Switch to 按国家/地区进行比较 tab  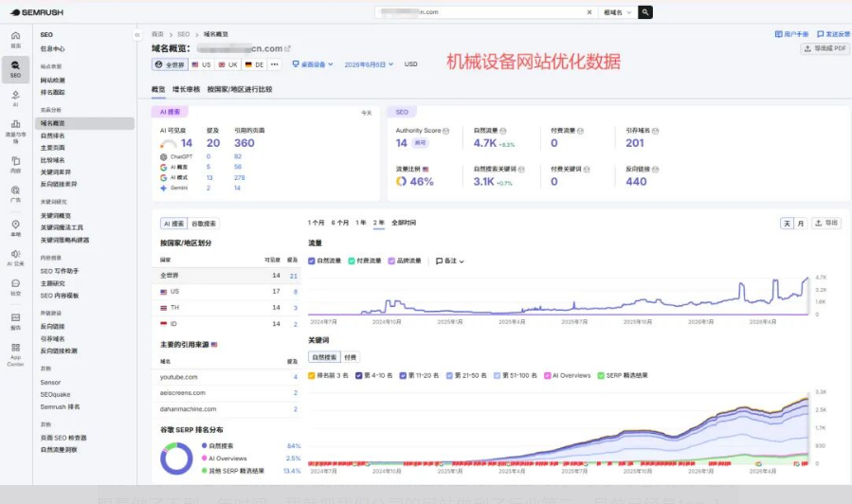(240, 89)
